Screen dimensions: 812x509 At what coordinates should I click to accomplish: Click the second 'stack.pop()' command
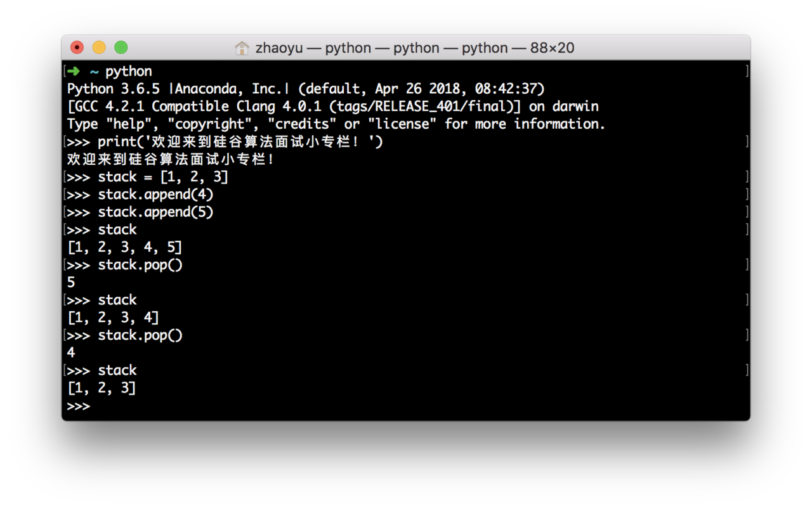(140, 335)
